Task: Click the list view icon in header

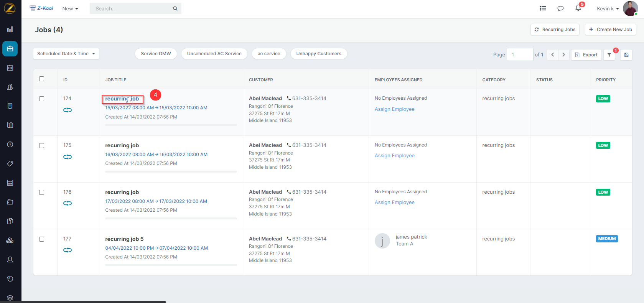Action: click(x=543, y=8)
